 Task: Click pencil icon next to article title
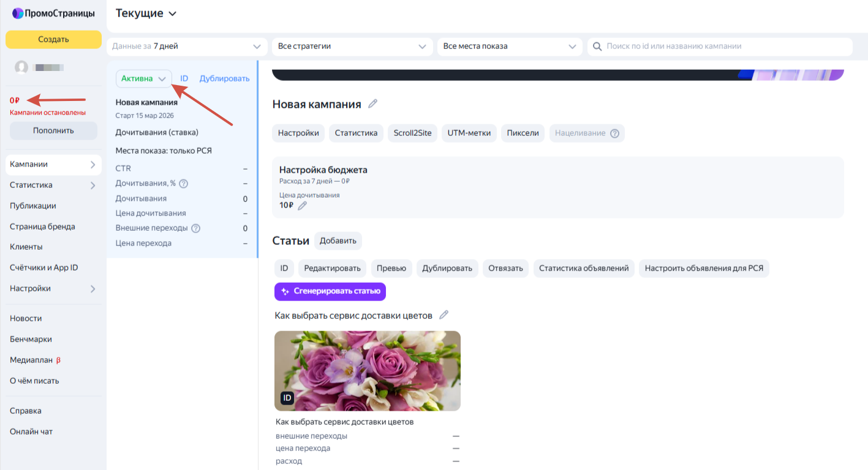444,315
